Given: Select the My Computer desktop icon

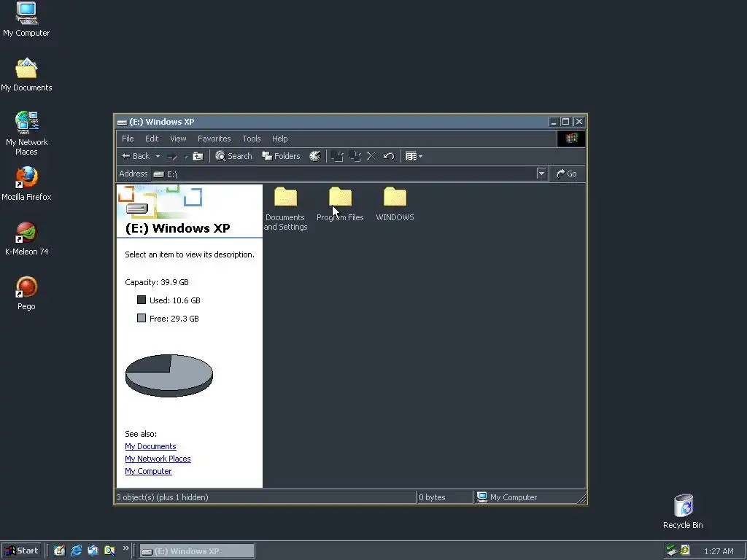Looking at the screenshot, I should [26, 20].
